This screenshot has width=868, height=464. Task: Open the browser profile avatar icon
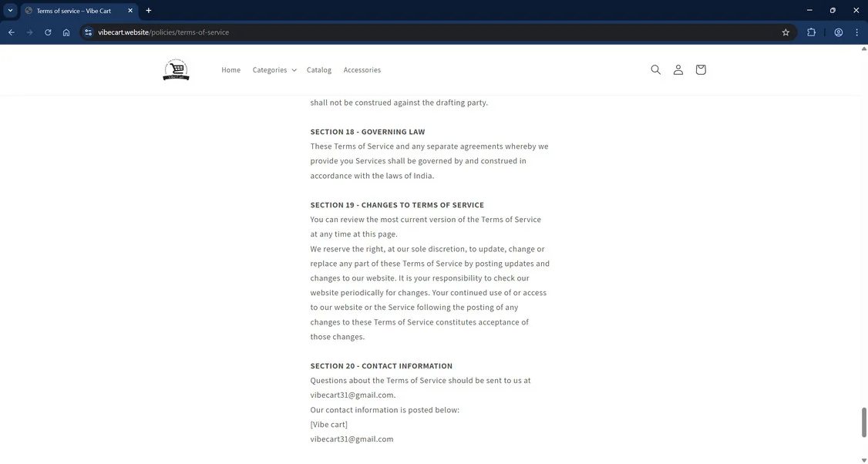(839, 32)
